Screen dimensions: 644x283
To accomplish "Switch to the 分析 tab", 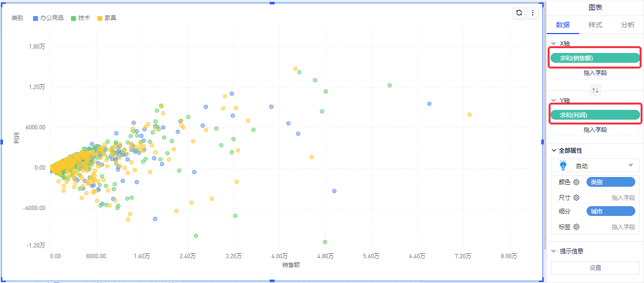I will (x=627, y=25).
